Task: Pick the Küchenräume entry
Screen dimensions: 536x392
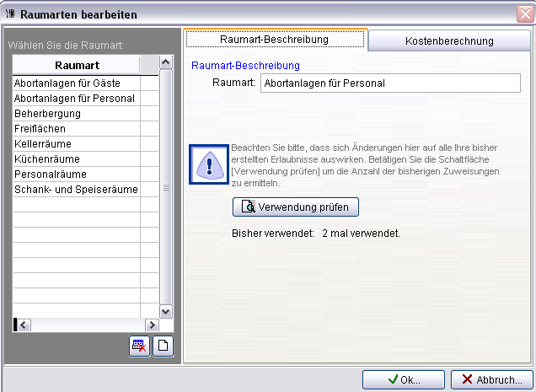Action: [76, 159]
